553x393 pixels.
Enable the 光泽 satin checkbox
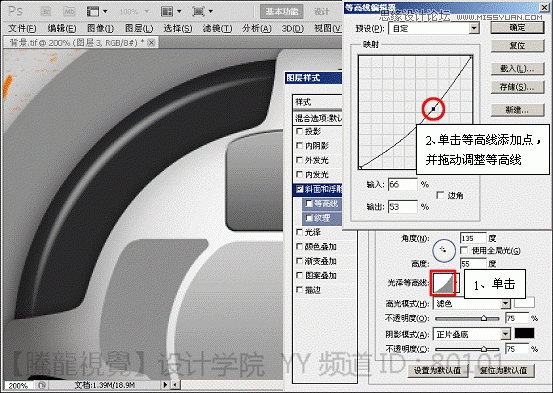(299, 232)
